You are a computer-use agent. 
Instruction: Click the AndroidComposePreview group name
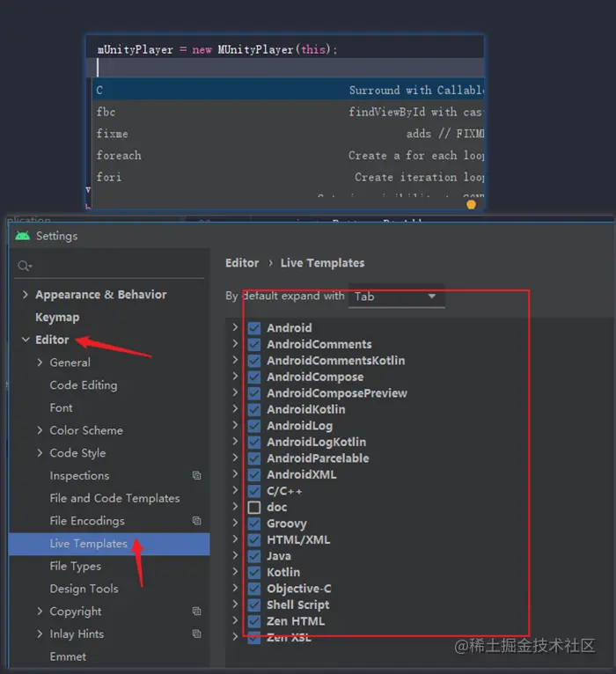tap(337, 393)
